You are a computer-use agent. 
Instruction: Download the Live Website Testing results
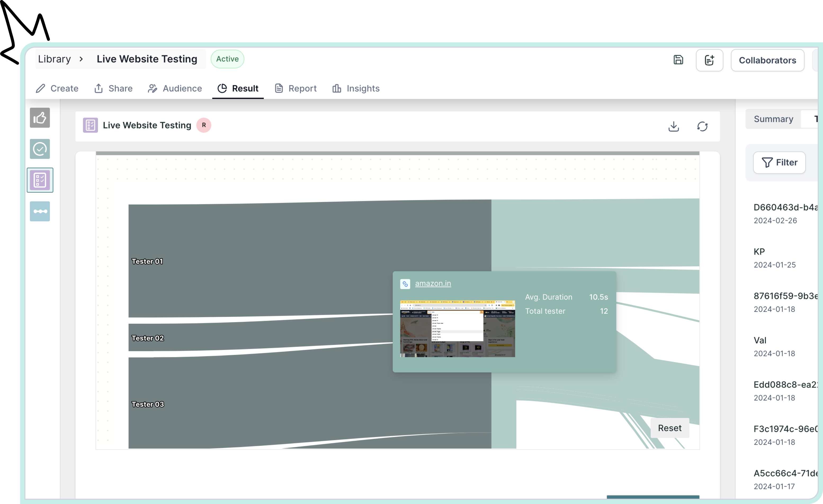coord(674,126)
